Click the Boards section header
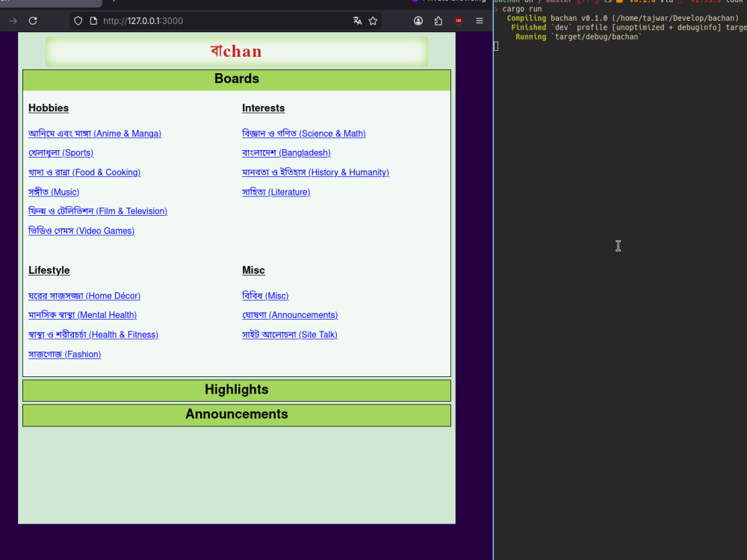 pos(237,80)
